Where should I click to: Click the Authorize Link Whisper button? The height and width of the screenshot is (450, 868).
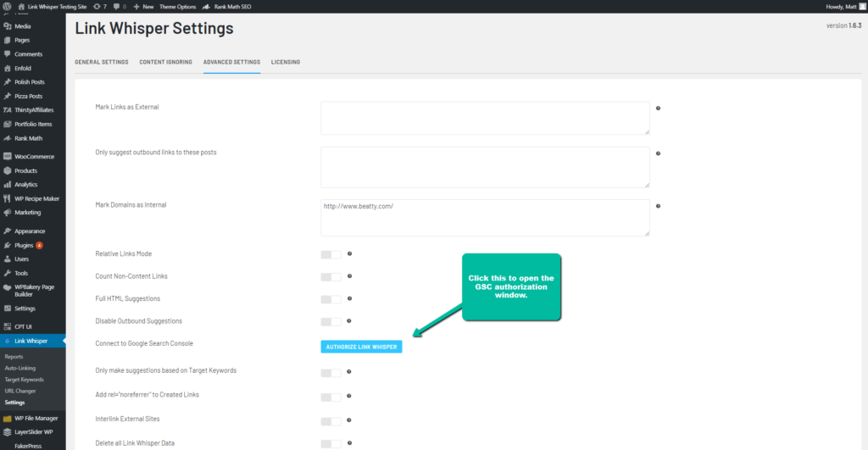361,347
